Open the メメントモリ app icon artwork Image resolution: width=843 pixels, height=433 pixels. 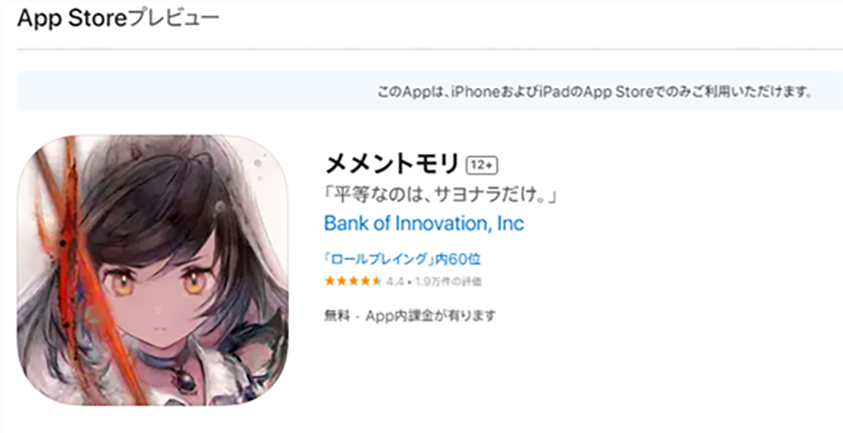153,270
